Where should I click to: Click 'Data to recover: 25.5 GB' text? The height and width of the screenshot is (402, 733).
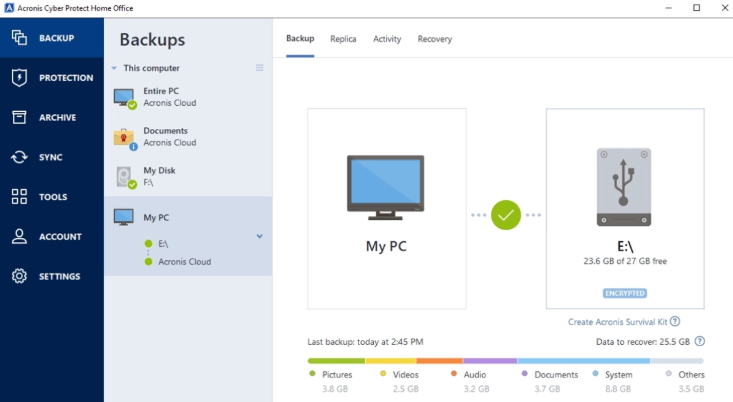(643, 342)
